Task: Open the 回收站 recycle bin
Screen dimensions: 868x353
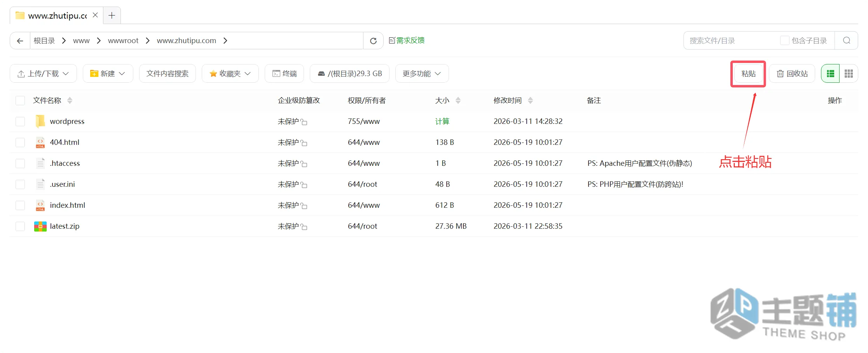Action: (x=792, y=73)
